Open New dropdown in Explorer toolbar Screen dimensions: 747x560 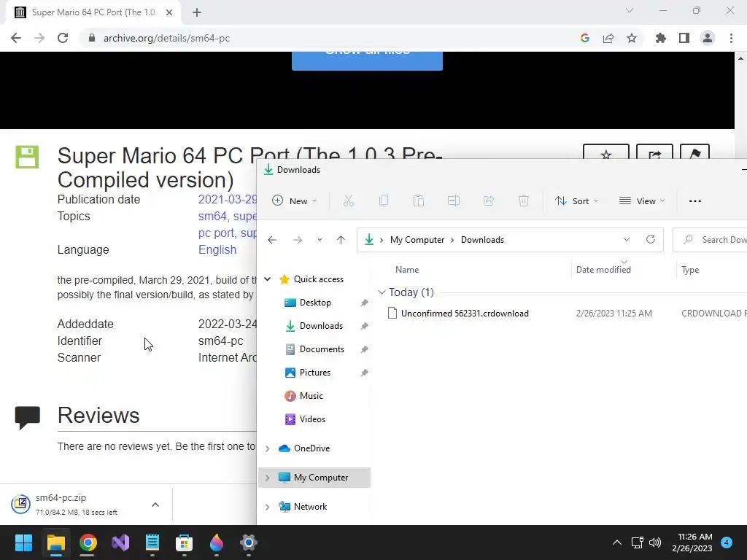coord(295,201)
